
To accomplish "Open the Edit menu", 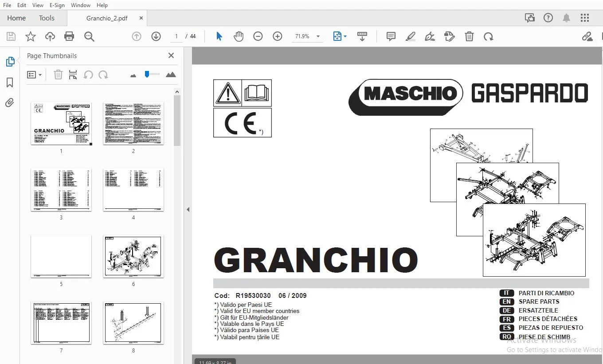I will click(x=22, y=5).
